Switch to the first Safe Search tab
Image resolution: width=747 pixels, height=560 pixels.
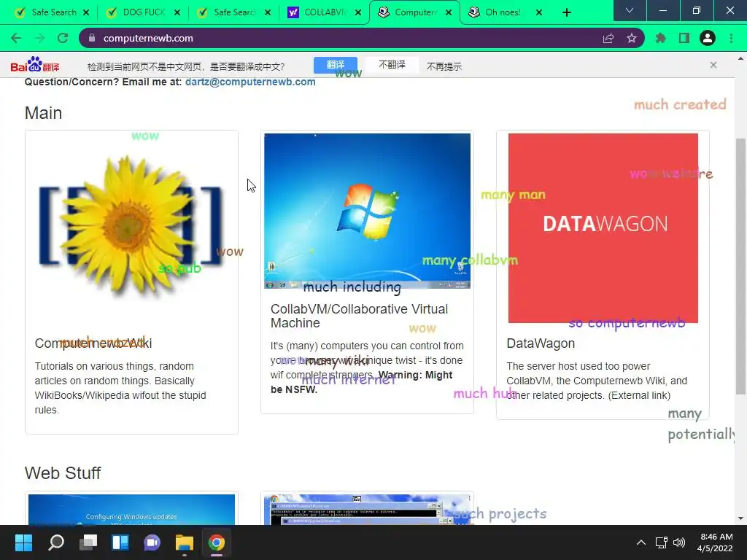(x=52, y=12)
